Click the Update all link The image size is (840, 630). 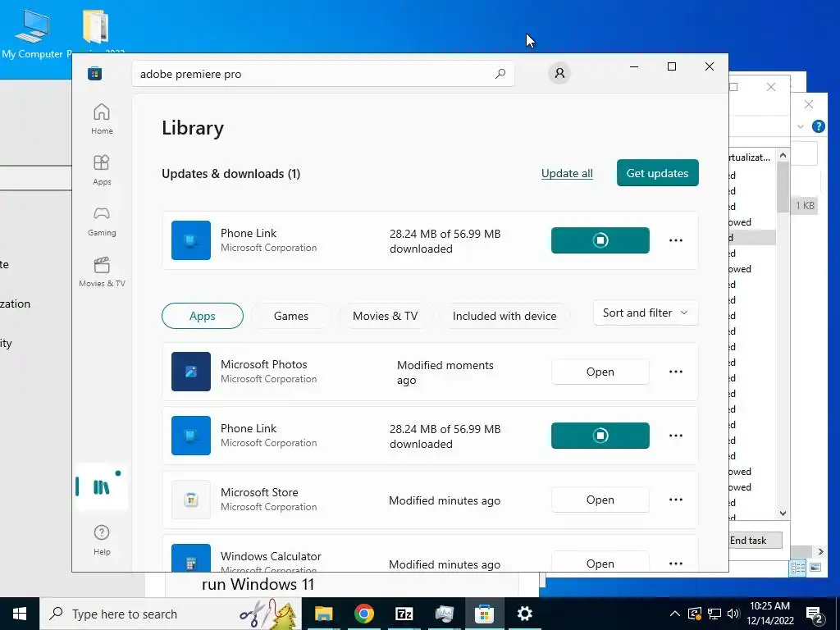[x=567, y=173]
